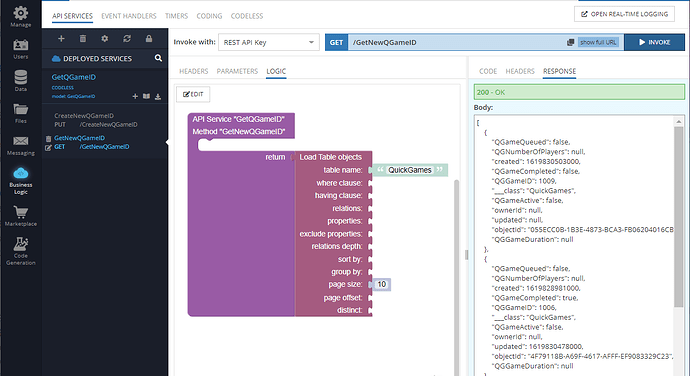Click the up arrow of response scrollbar
The height and width of the screenshot is (376, 690).
pyautogui.click(x=679, y=122)
